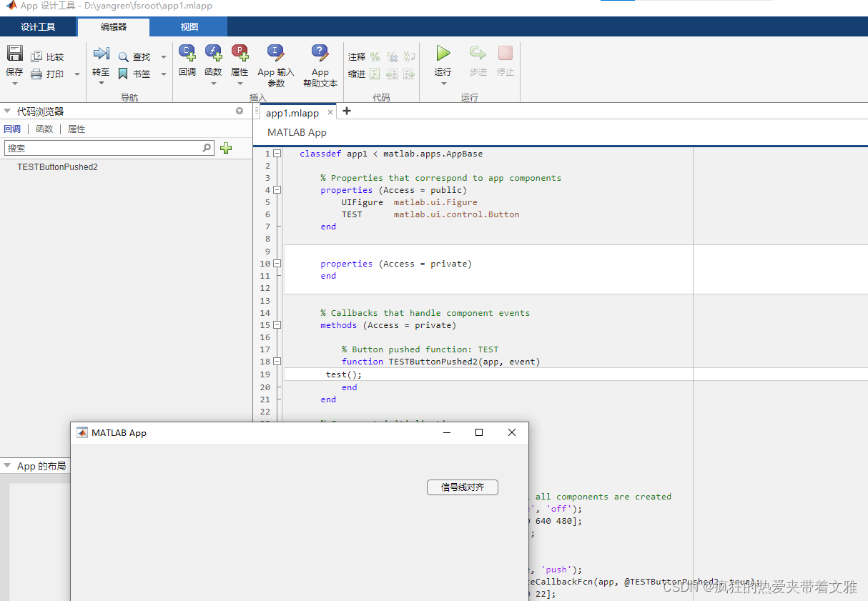
Task: Collapse the methods block fold at line 15
Action: click(277, 325)
